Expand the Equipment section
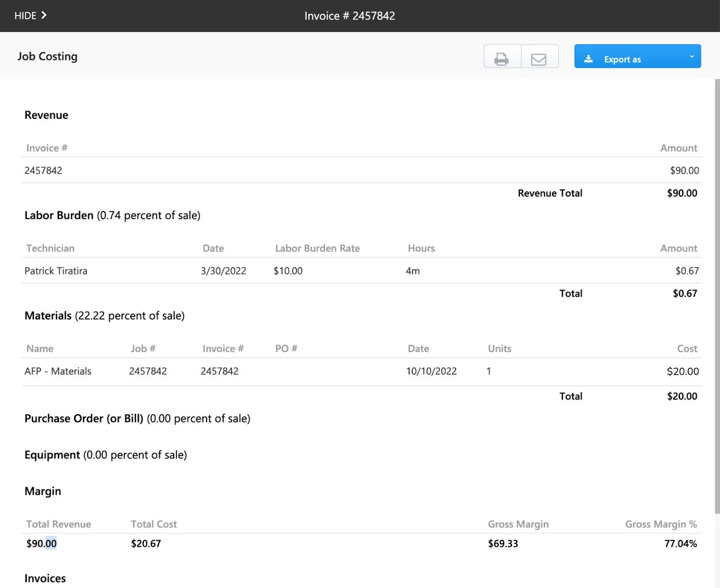 pyautogui.click(x=52, y=455)
